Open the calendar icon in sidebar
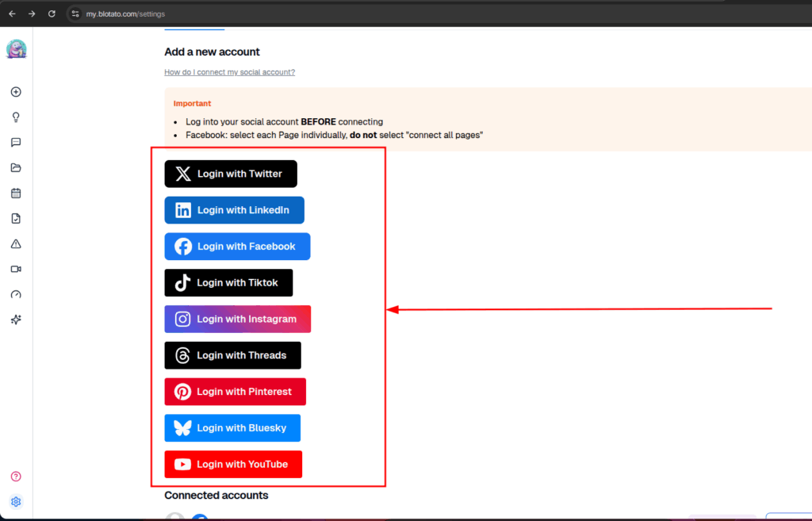 click(x=16, y=193)
